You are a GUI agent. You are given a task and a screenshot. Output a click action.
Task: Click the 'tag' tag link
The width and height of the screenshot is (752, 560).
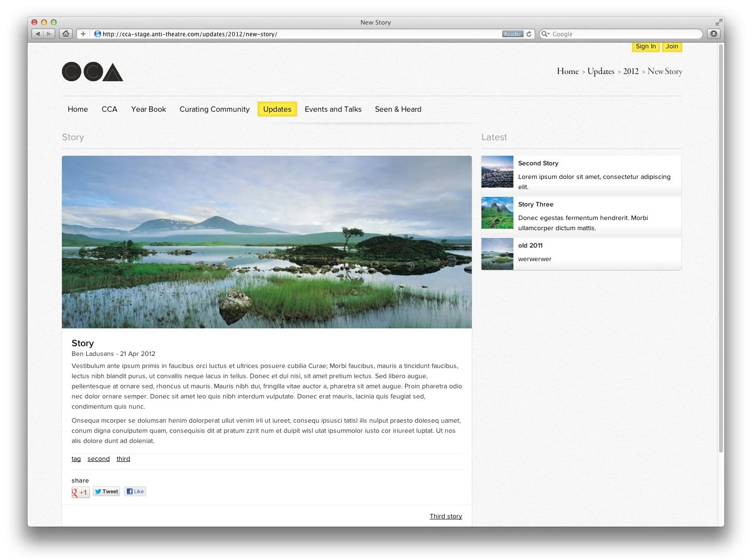[x=76, y=459]
